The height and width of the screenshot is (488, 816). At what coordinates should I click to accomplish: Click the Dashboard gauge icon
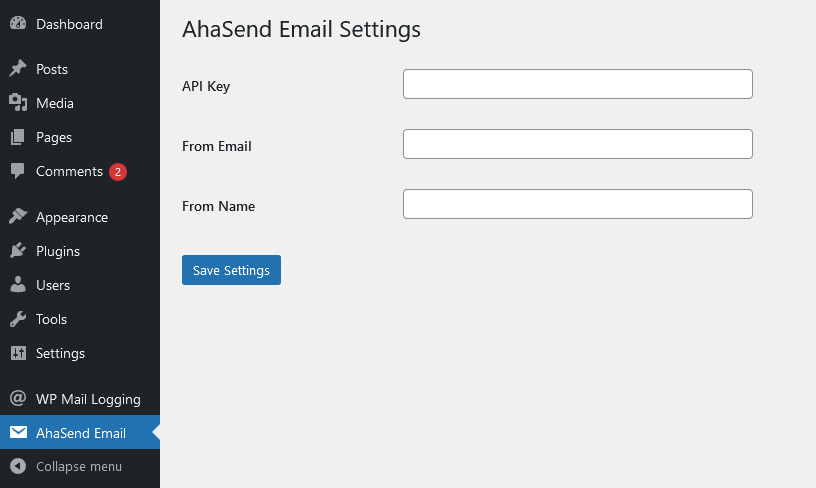18,23
